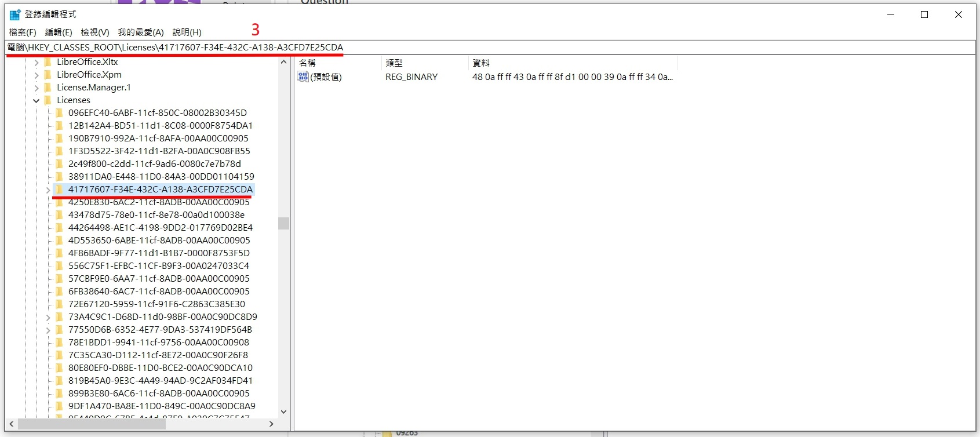This screenshot has height=437, width=980.
Task: Click folder icon of selected 41717607-F34E key
Action: point(59,190)
